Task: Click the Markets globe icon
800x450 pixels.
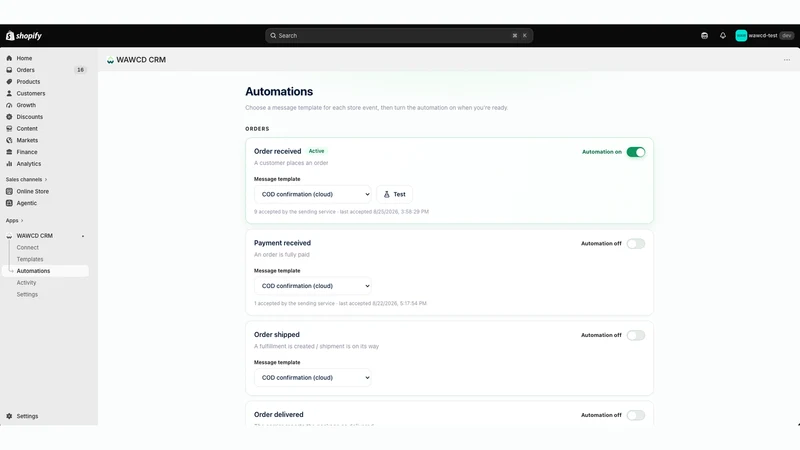Action: click(9, 140)
